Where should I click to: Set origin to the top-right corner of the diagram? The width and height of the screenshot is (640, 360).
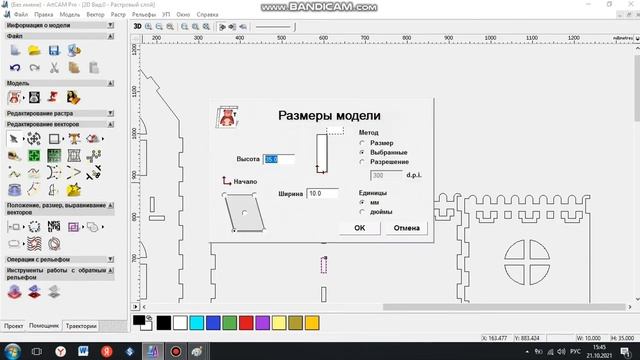coord(254,195)
